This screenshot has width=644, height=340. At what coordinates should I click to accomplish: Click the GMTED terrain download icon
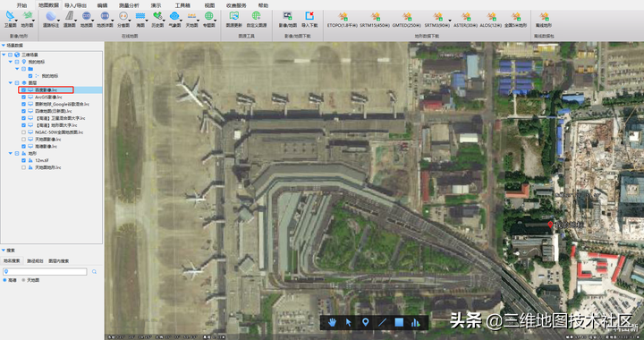click(407, 16)
